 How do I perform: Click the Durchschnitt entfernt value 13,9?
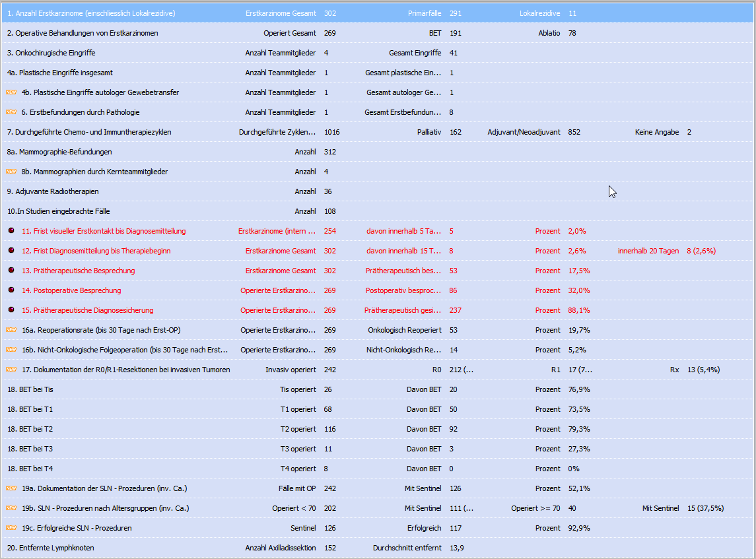point(457,547)
